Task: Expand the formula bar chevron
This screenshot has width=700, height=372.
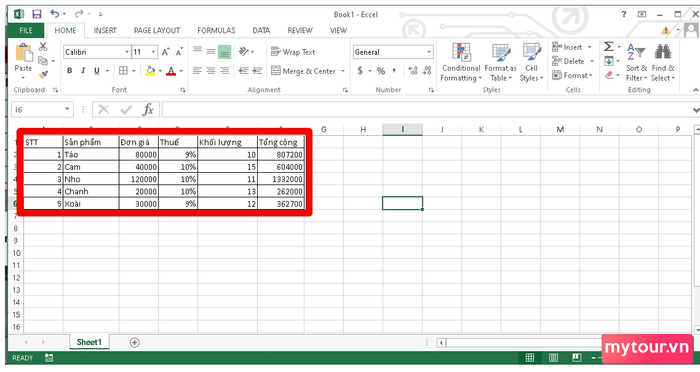Action: (696, 110)
